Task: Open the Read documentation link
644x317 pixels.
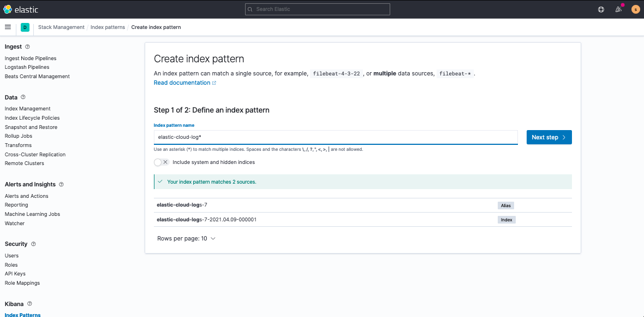Action: (x=182, y=83)
